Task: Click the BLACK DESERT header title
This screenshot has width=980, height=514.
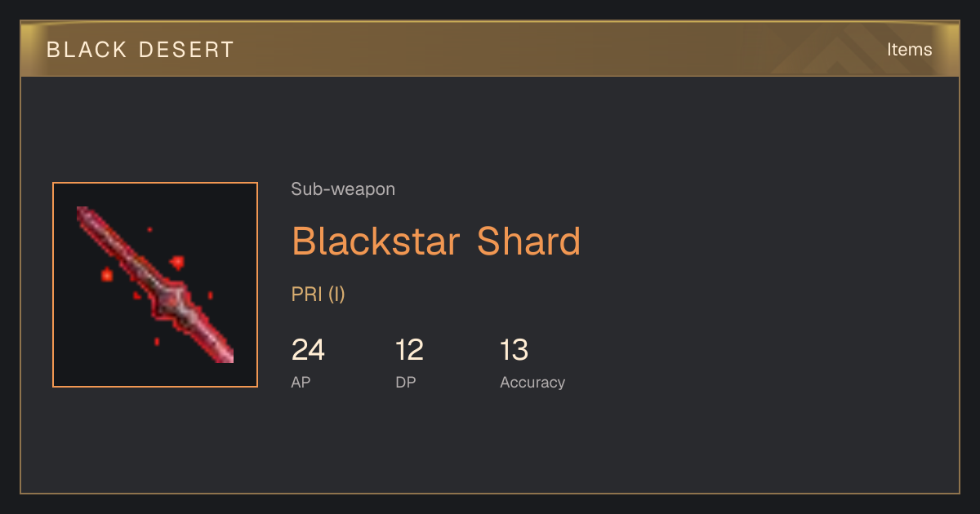Action: tap(140, 50)
